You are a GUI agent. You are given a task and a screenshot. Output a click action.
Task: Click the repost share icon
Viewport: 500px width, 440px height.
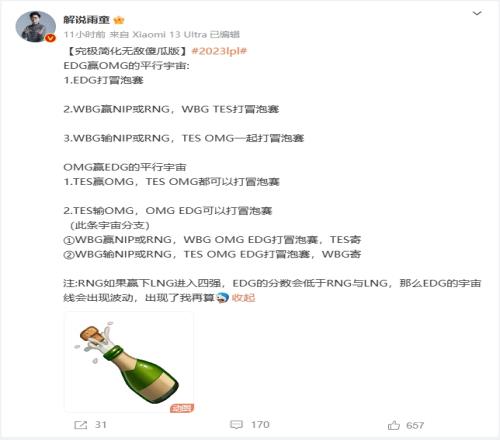click(x=81, y=425)
